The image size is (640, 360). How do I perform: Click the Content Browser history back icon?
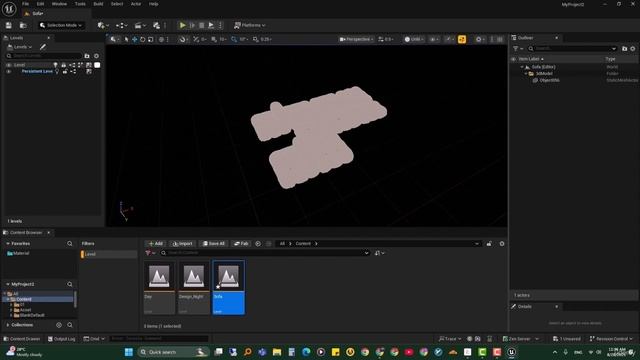coord(258,244)
